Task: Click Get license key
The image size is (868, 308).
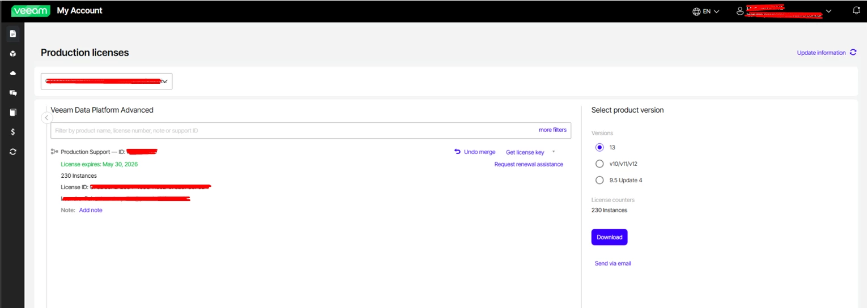Action: point(525,152)
